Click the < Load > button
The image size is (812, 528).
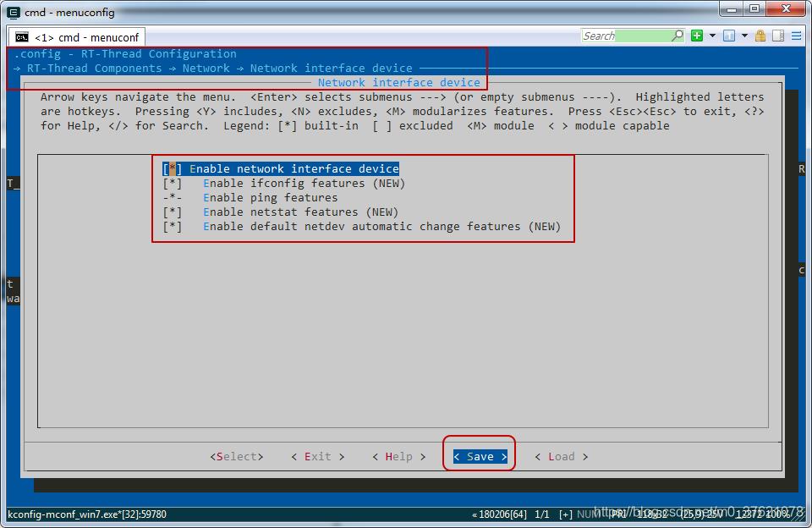pos(562,456)
